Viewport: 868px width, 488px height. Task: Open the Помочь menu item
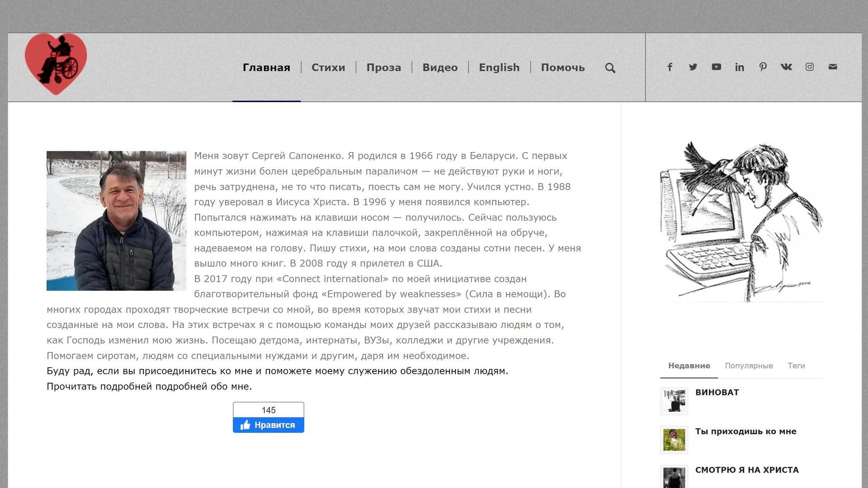[563, 67]
